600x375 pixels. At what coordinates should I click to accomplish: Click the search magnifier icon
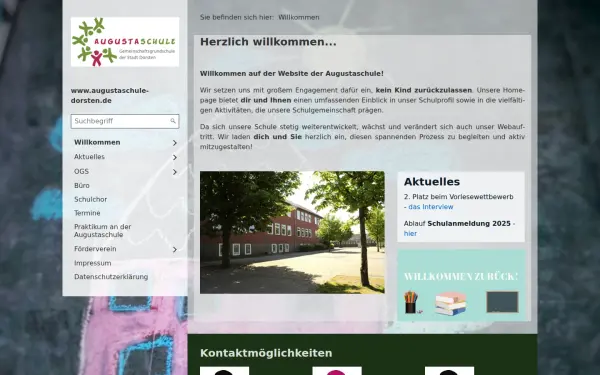coord(173,121)
